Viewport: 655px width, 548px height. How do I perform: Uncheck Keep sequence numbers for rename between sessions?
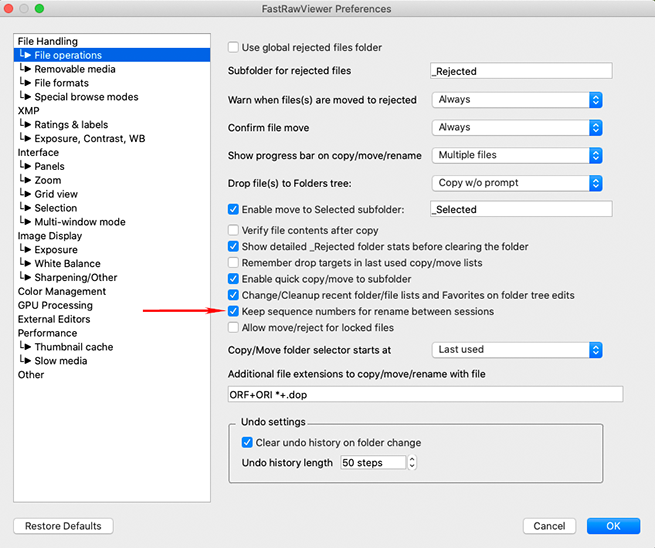(x=234, y=312)
